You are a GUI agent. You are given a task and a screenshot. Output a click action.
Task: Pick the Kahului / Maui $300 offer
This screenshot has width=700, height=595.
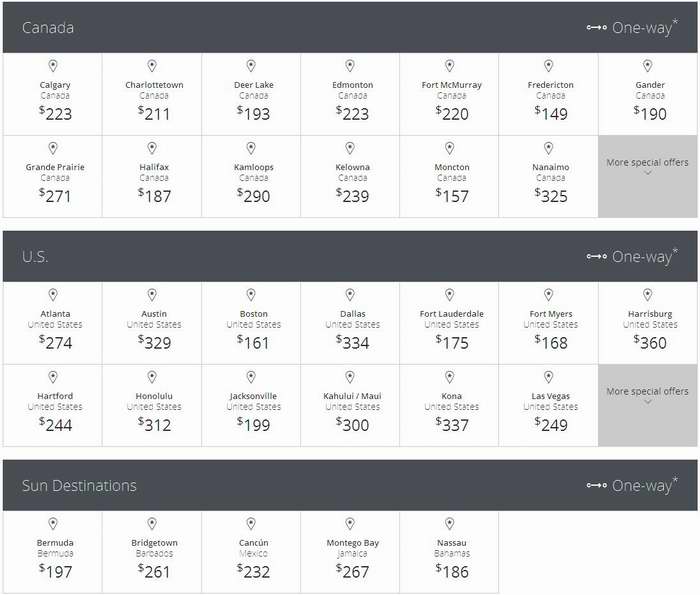[350, 405]
